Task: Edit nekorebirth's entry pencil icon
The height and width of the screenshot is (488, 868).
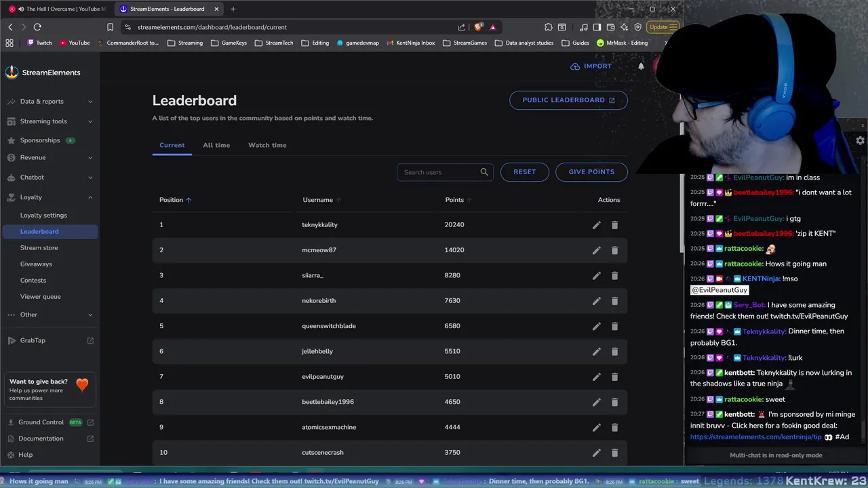Action: point(597,301)
